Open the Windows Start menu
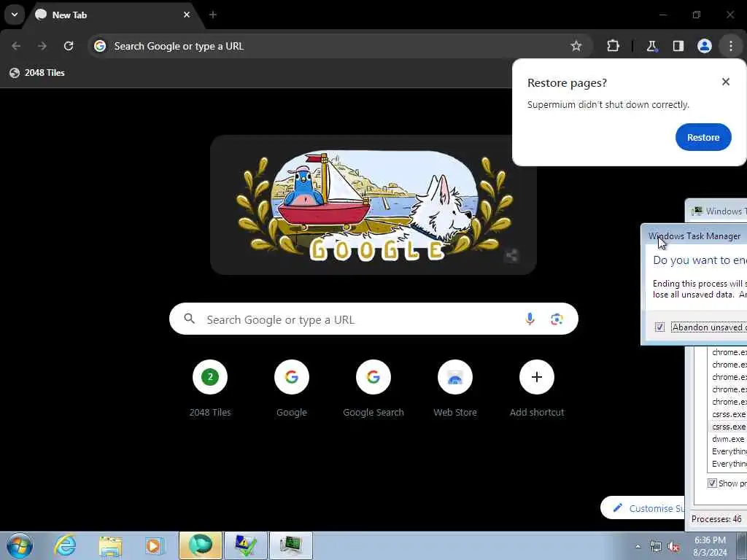This screenshot has height=560, width=747. [x=20, y=545]
